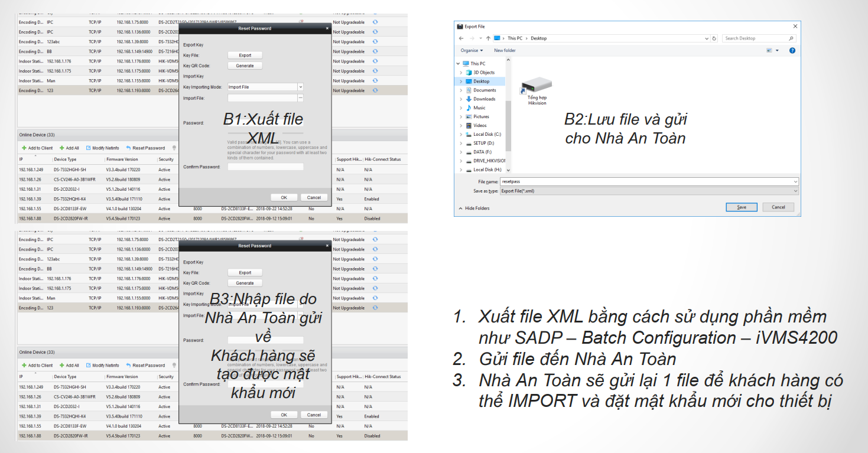This screenshot has width=868, height=453.
Task: Click Confirm Password field in B1 dialog
Action: (x=265, y=167)
